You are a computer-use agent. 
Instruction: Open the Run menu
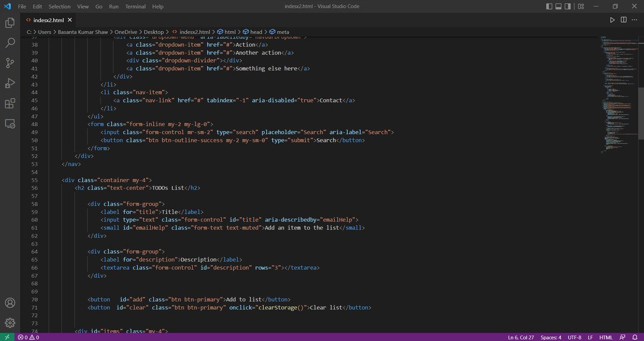[x=114, y=6]
